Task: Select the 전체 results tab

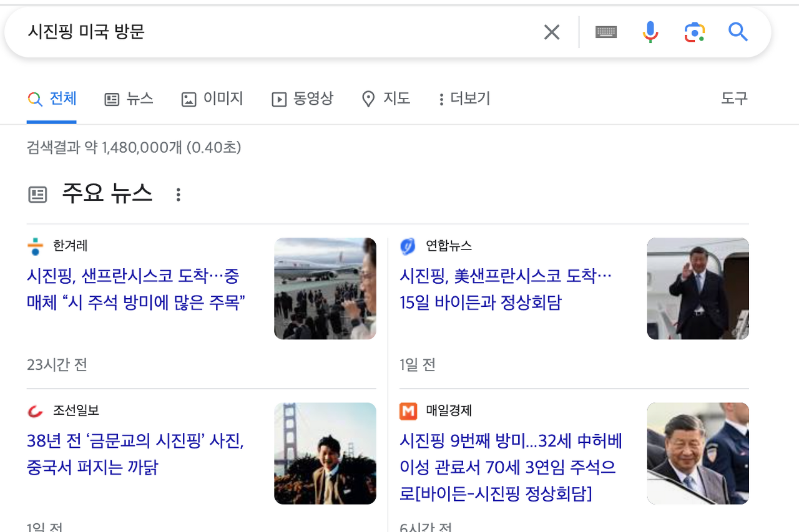Action: (x=52, y=99)
